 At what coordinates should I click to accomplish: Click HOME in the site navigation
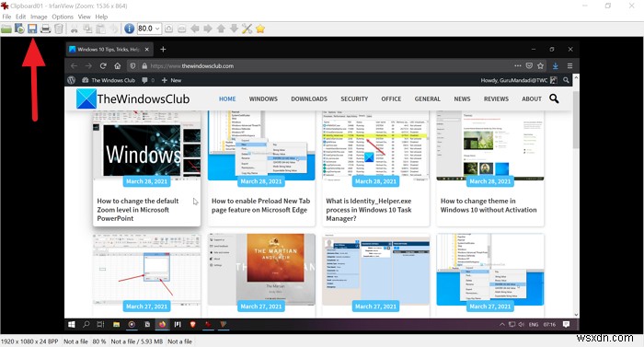(227, 98)
